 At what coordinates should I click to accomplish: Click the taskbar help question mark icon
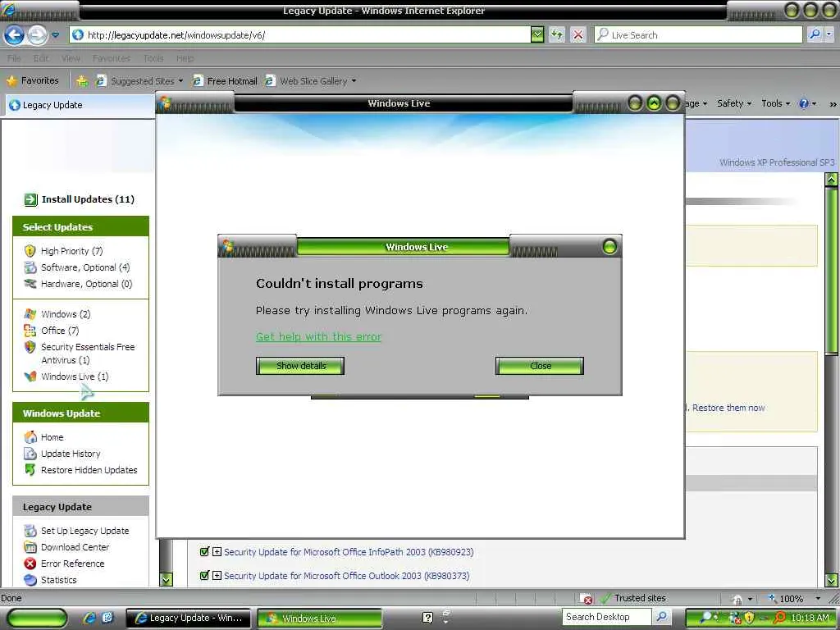(x=427, y=618)
